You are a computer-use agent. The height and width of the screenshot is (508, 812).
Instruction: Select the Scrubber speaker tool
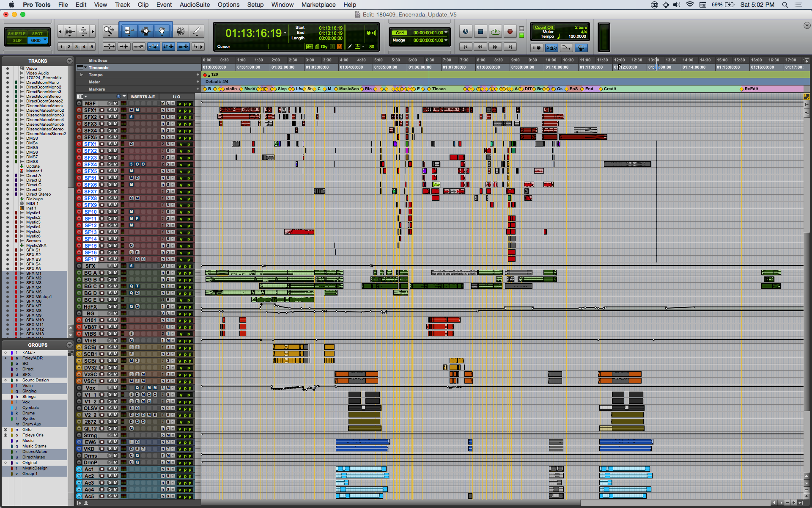[x=181, y=31]
